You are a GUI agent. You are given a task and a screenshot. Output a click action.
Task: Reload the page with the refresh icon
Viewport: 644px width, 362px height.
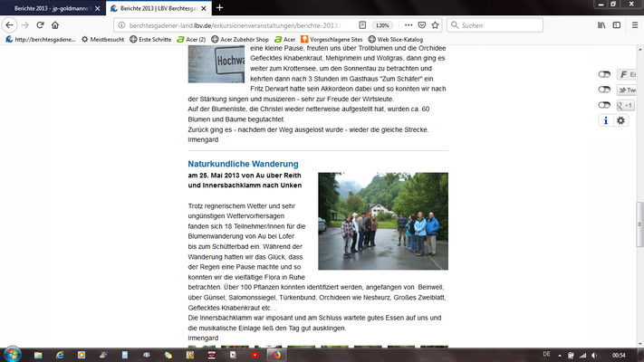click(40, 25)
